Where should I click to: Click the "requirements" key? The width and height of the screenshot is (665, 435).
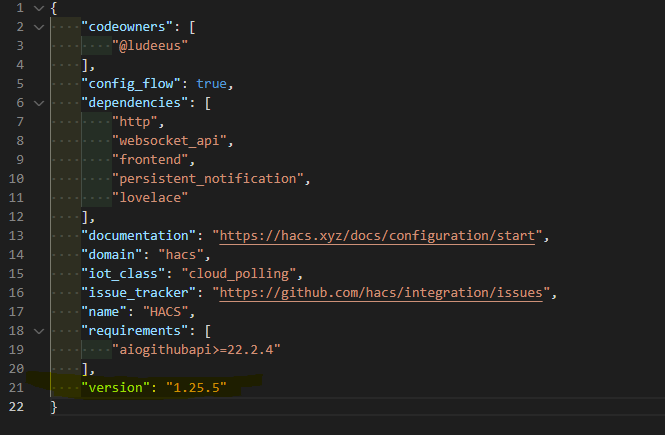coord(134,331)
